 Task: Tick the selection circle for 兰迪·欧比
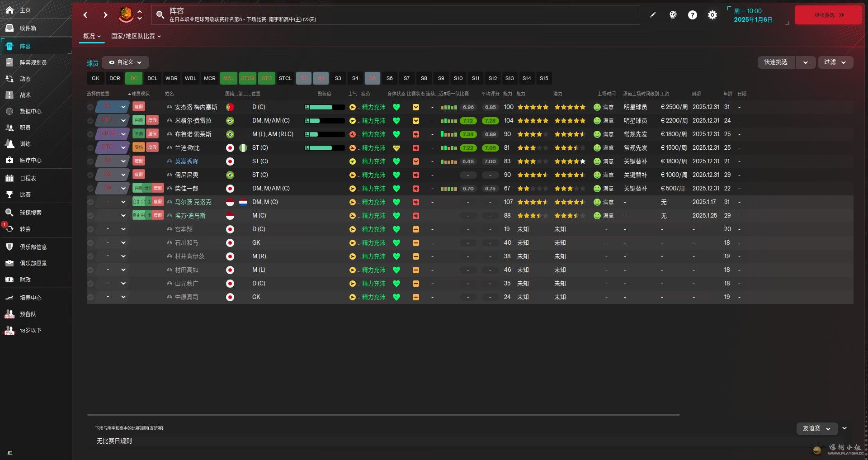tap(90, 148)
